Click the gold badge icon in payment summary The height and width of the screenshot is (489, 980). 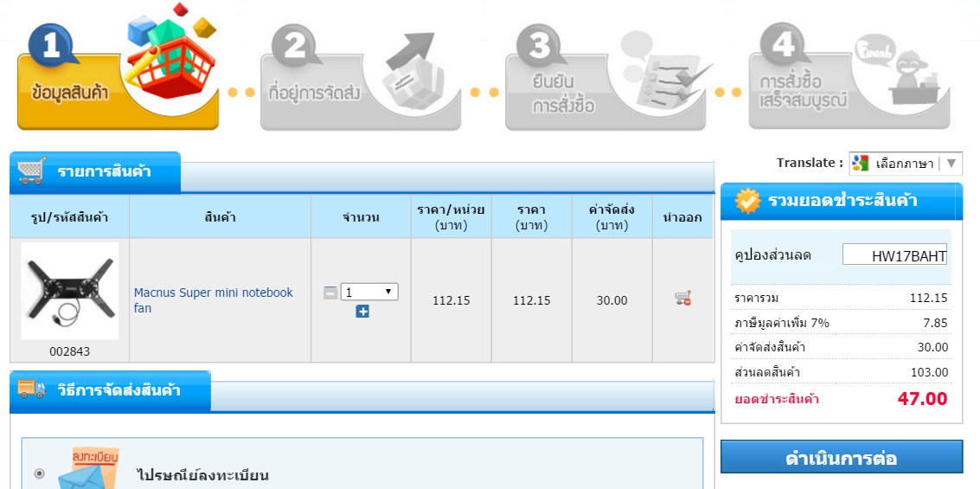tap(747, 201)
